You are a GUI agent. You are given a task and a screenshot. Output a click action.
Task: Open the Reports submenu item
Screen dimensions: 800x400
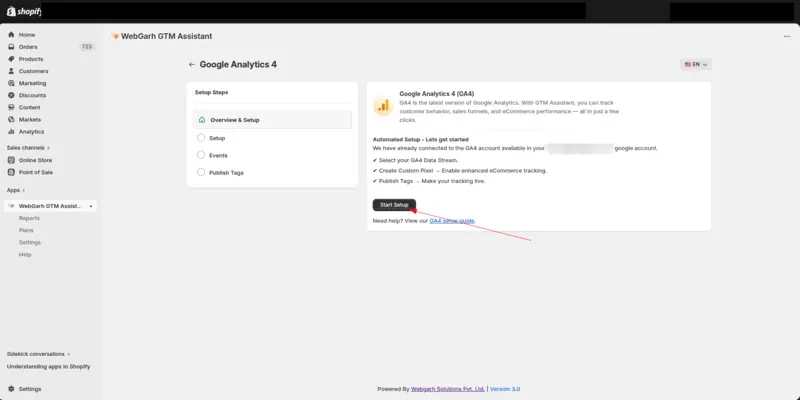[x=29, y=218]
